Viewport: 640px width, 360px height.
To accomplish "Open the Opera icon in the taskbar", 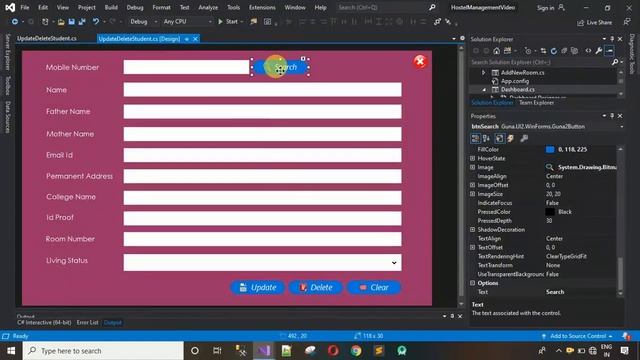I will [333, 351].
